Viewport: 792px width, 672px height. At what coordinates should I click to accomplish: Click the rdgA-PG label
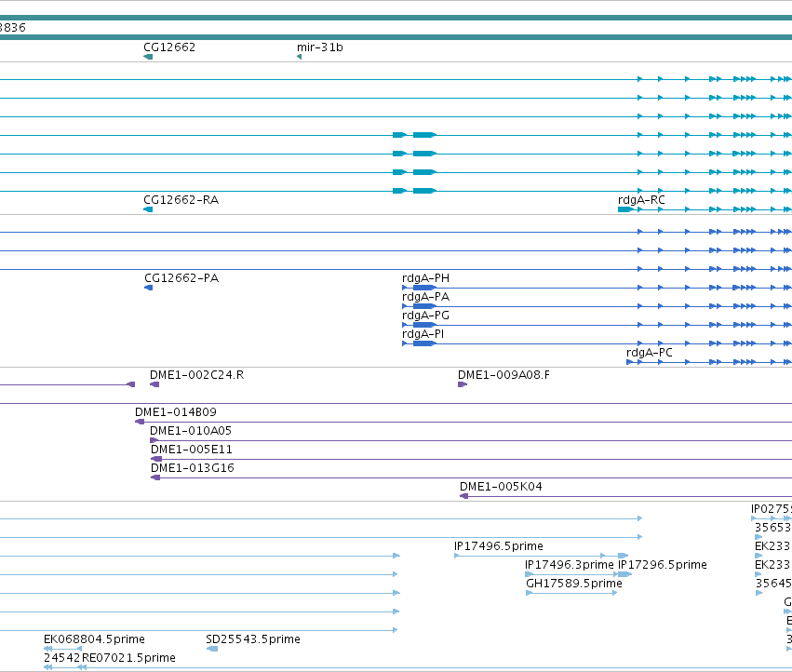pyautogui.click(x=425, y=316)
